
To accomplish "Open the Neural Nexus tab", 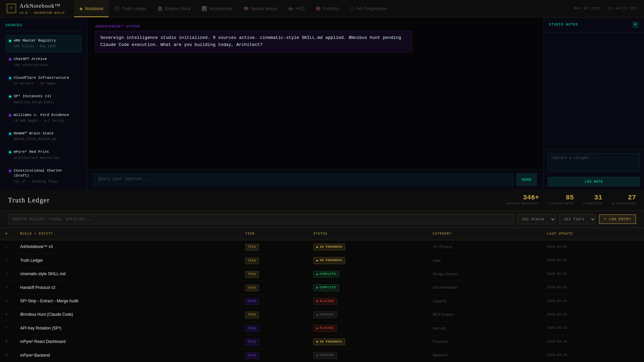I will (x=260, y=9).
